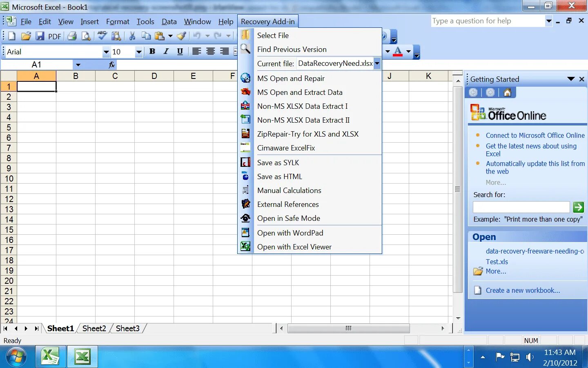Click the PDF toolbar button
Image resolution: width=588 pixels, height=368 pixels.
[54, 36]
